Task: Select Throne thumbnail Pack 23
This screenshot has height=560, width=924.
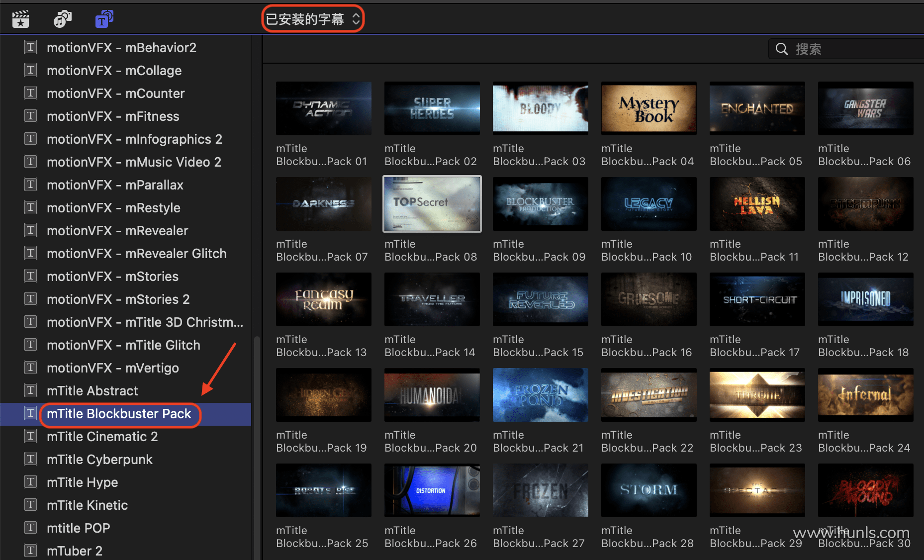Action: 757,395
